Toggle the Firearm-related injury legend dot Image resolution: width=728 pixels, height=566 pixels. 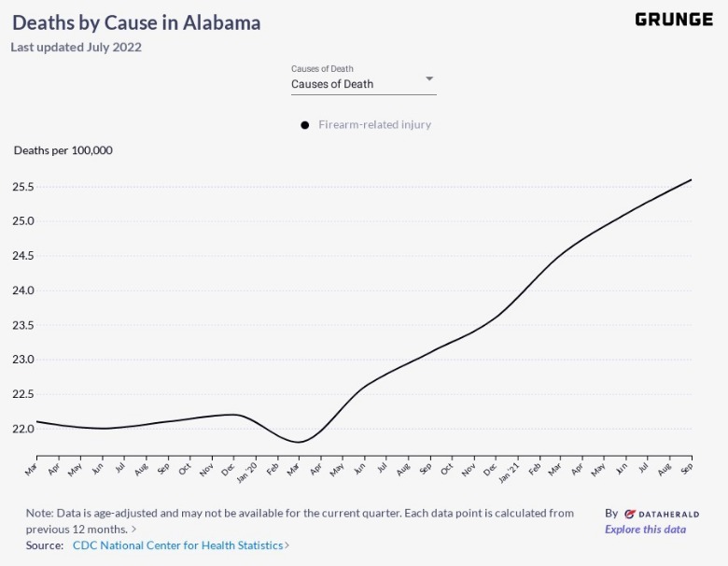click(x=304, y=125)
